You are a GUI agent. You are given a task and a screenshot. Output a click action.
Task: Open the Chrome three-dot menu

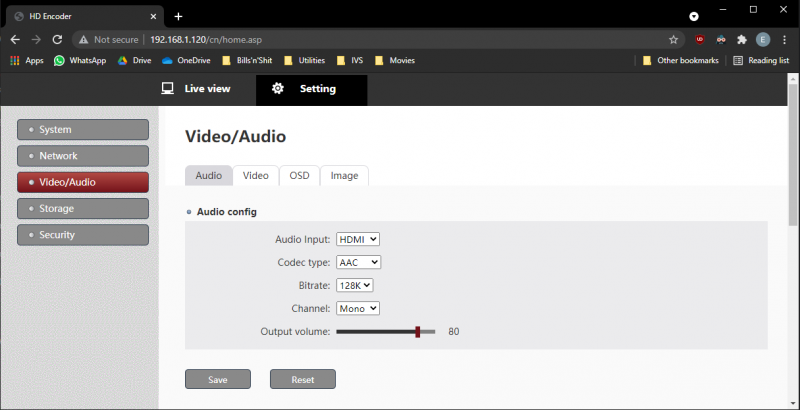tap(785, 39)
